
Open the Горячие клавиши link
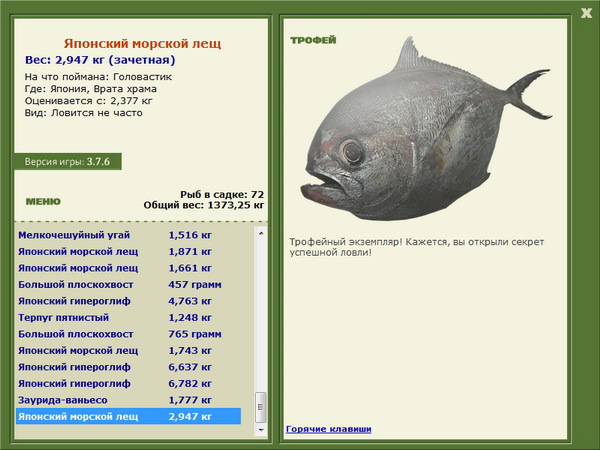(329, 429)
